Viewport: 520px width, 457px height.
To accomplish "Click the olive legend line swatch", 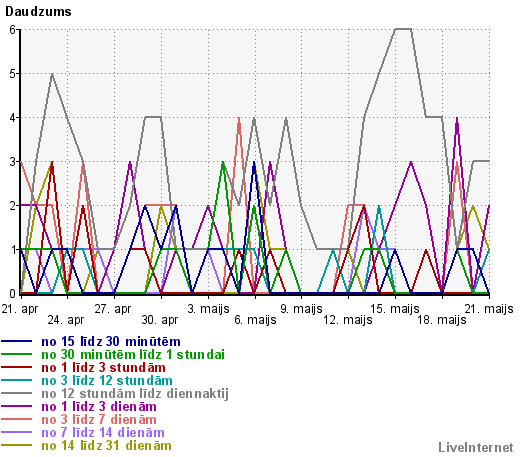I will point(17,446).
